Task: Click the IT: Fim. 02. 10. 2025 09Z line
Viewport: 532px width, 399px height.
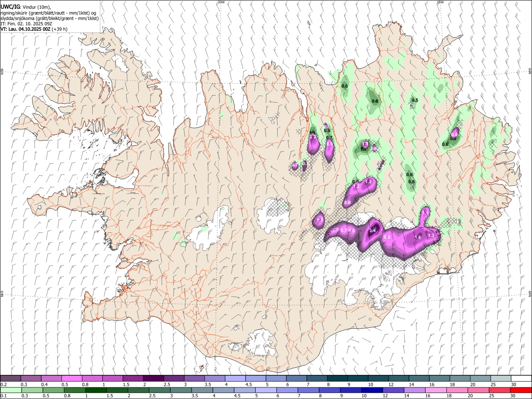Action: pyautogui.click(x=26, y=24)
